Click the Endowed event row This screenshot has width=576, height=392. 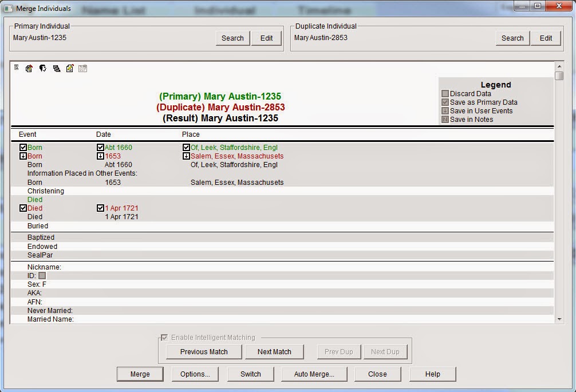coord(282,246)
